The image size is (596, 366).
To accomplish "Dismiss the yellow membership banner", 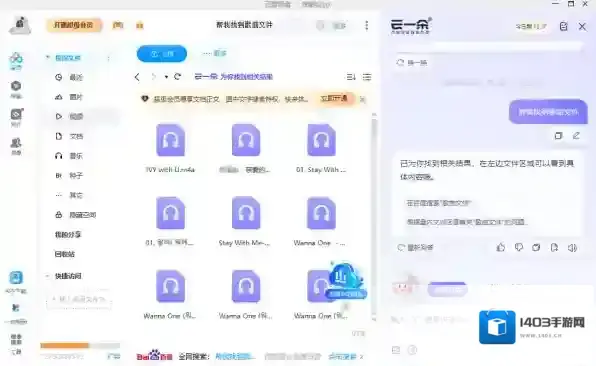I will pos(363,99).
